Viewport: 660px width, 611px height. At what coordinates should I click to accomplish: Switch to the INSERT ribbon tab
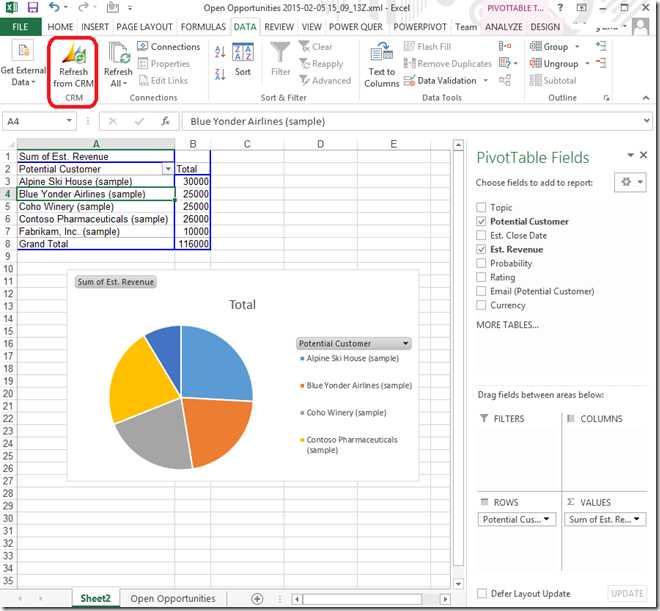tap(95, 27)
